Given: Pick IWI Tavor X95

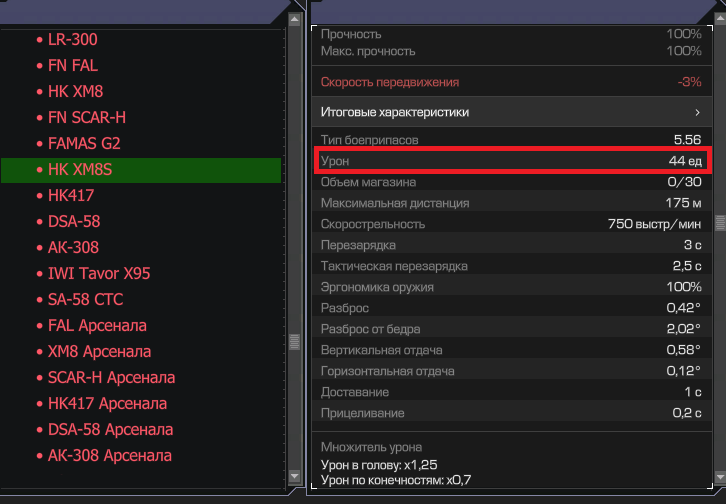Looking at the screenshot, I should (99, 273).
